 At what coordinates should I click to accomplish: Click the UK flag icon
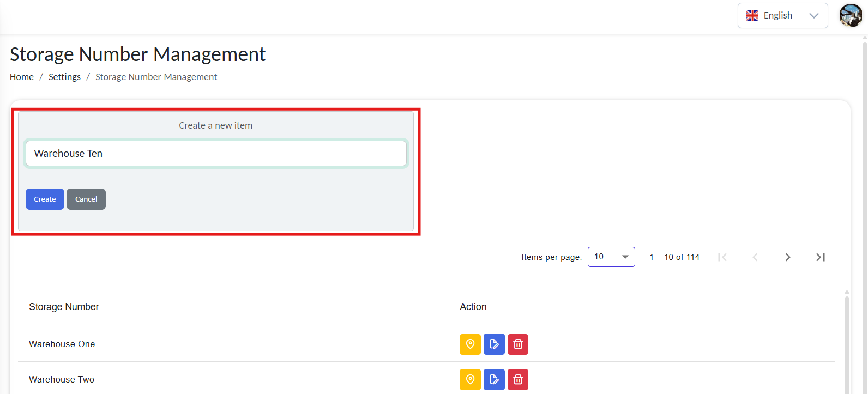[752, 15]
